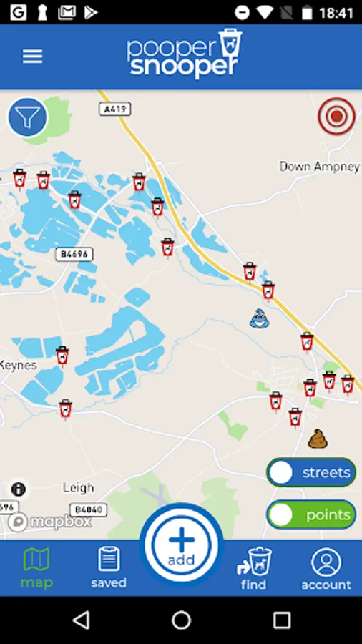Select the blue smiling poop marker

(x=260, y=318)
